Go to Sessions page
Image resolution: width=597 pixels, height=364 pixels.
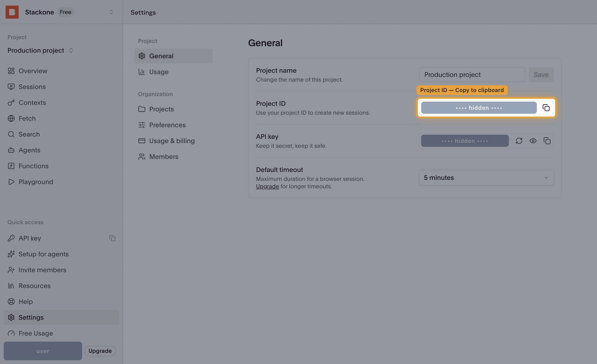pyautogui.click(x=62, y=87)
